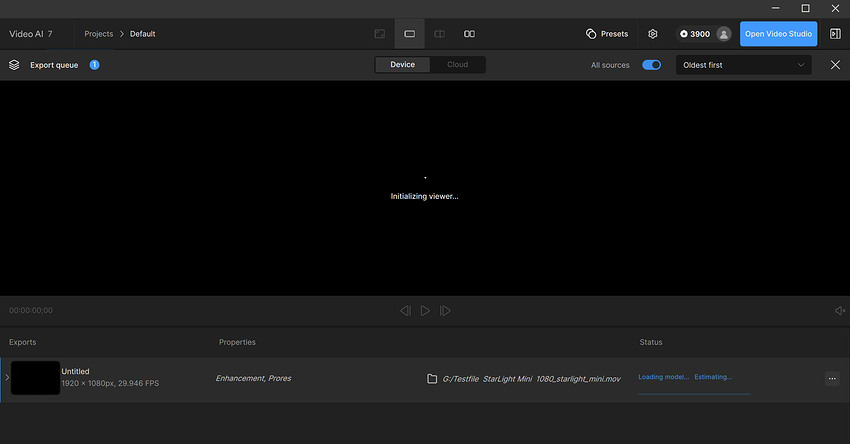Click the Default breadcrumb
This screenshot has width=850, height=444.
143,34
